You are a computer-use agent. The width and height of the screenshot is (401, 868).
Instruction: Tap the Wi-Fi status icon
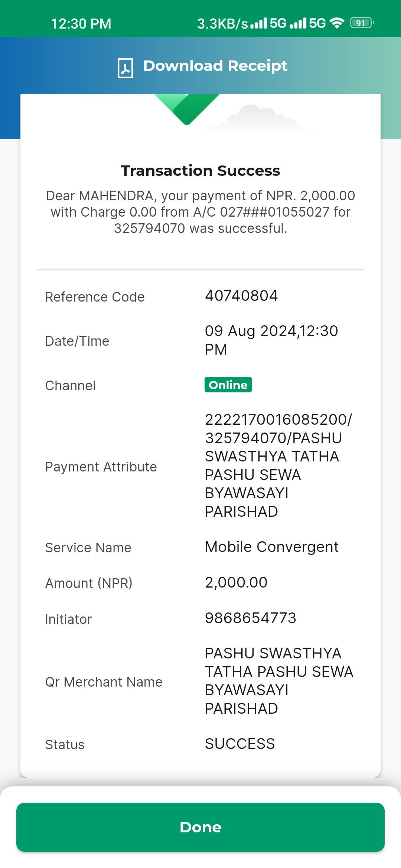[337, 23]
